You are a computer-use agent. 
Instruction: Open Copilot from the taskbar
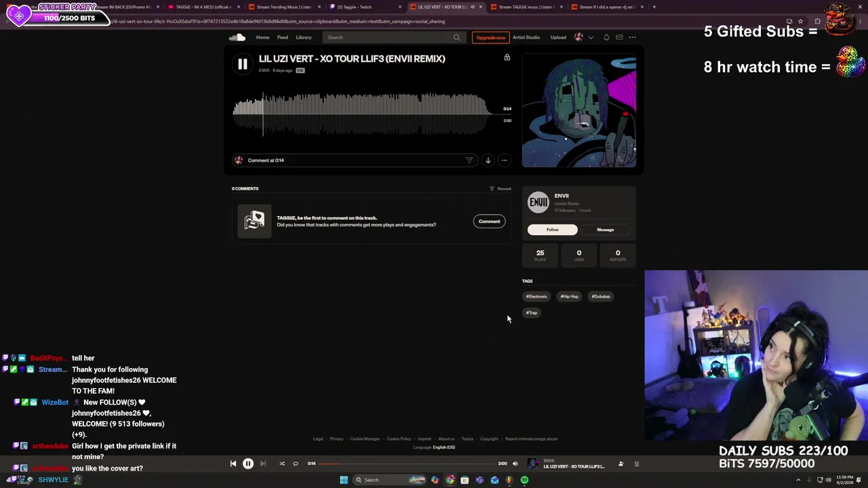pyautogui.click(x=435, y=480)
